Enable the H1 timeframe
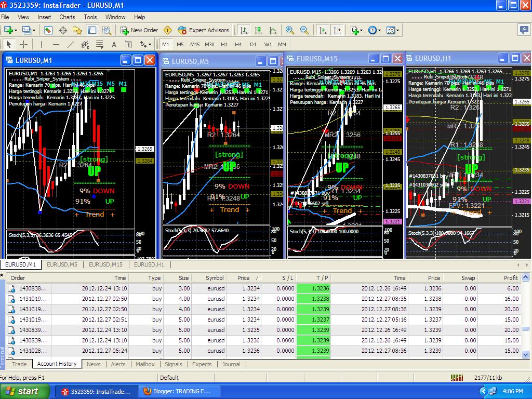Screen dimensions: 532x399 tap(224, 44)
